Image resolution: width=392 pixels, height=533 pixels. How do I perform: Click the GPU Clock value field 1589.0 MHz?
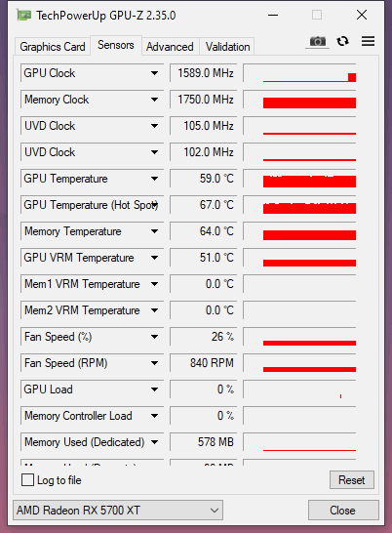(203, 73)
